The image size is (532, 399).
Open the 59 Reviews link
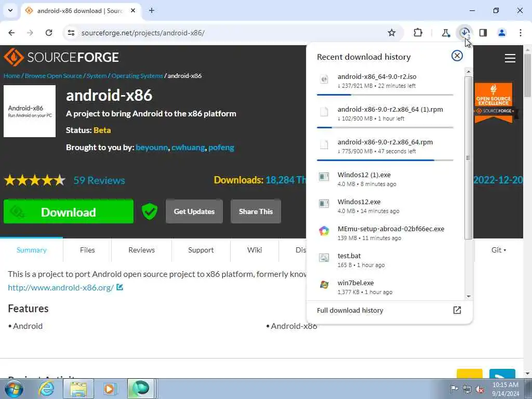tap(99, 180)
